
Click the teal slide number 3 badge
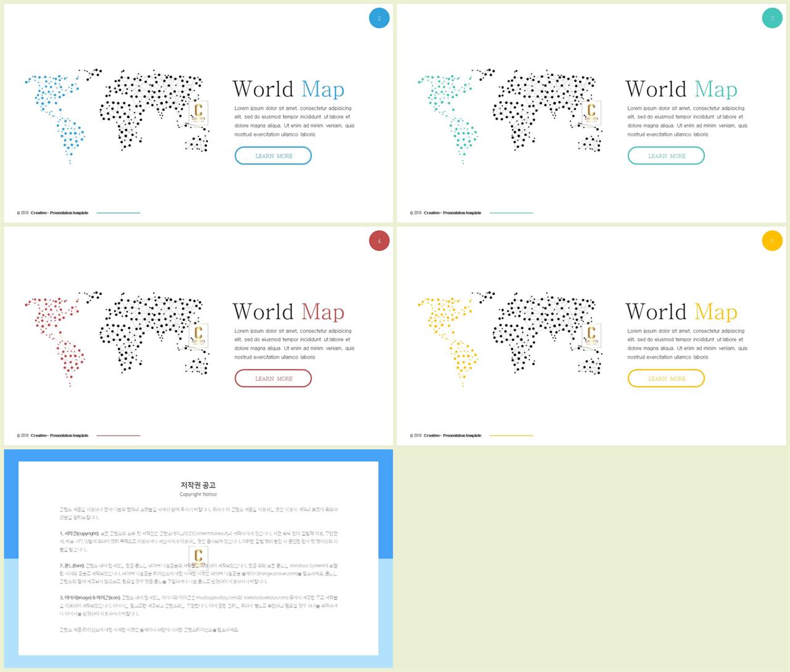coord(772,18)
